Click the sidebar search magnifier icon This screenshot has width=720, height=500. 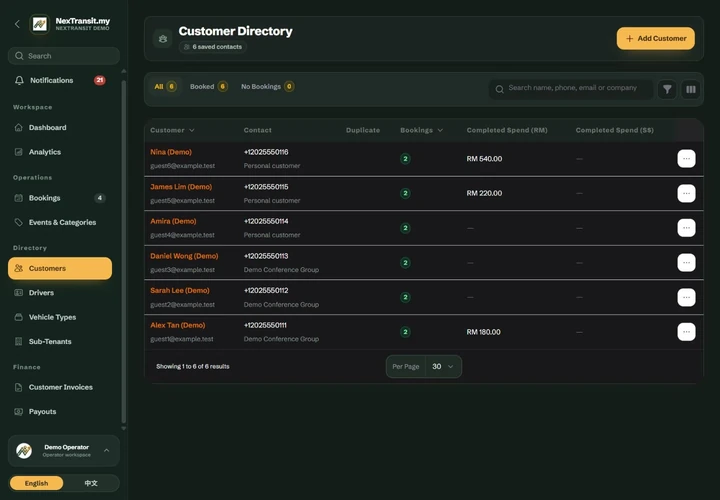coord(19,56)
